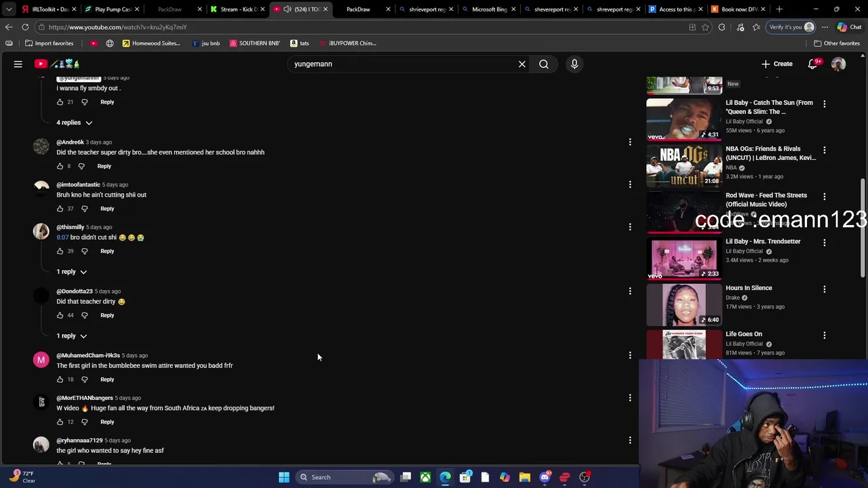Screen dimensions: 868x488
Task: Open OBS Studio from the taskbar
Action: coord(585,477)
